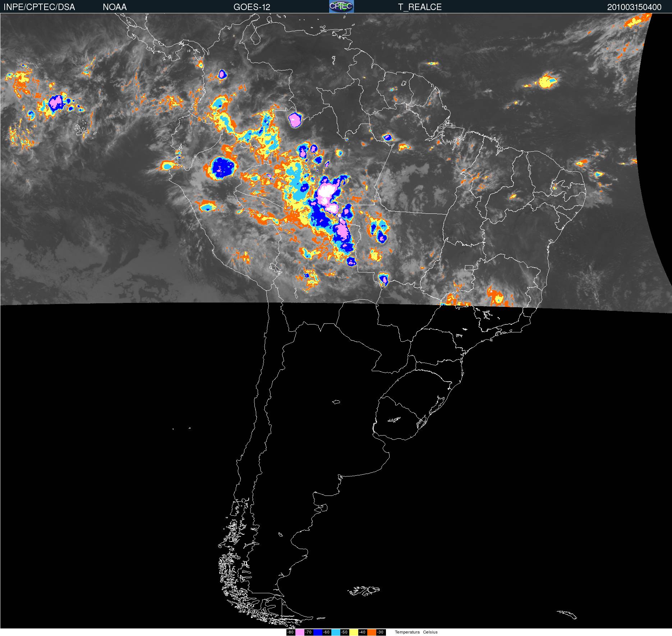Click the -30 legend value
This screenshot has height=636, width=672.
380,632
